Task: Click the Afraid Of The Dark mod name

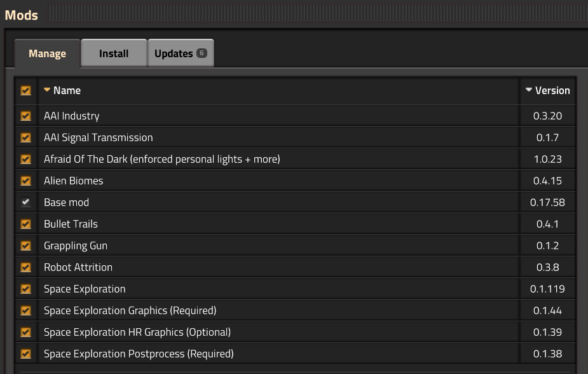Action: 161,159
